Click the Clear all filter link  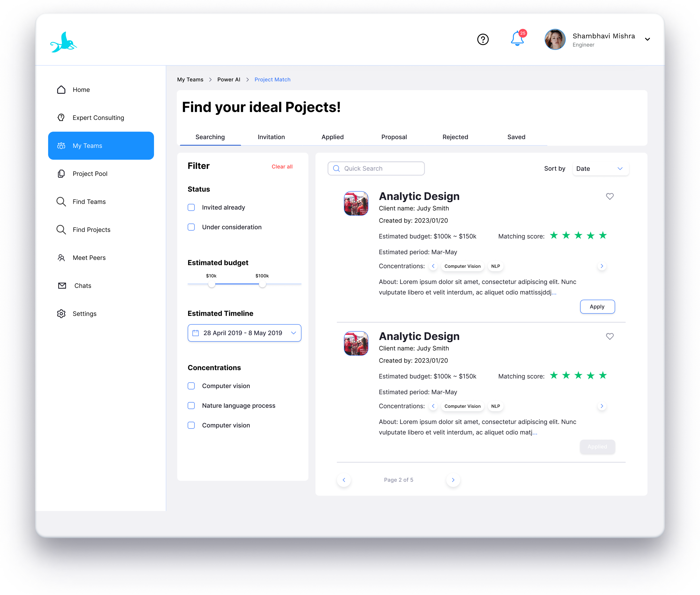282,167
